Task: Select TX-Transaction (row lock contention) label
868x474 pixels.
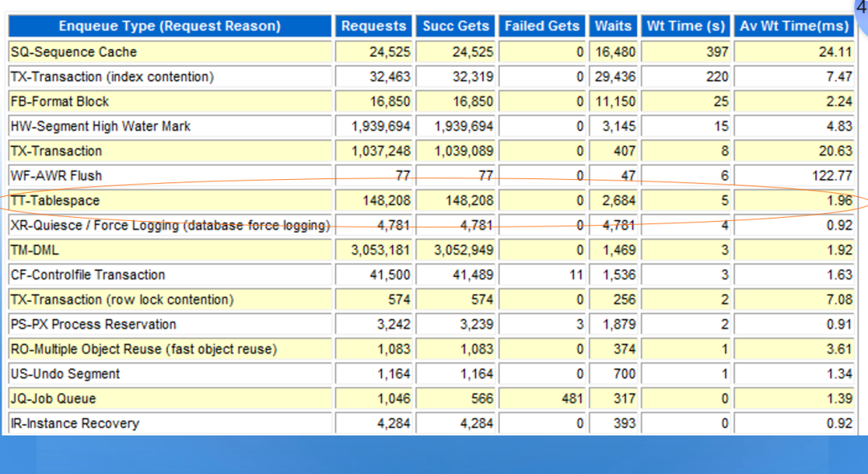Action: [x=122, y=300]
